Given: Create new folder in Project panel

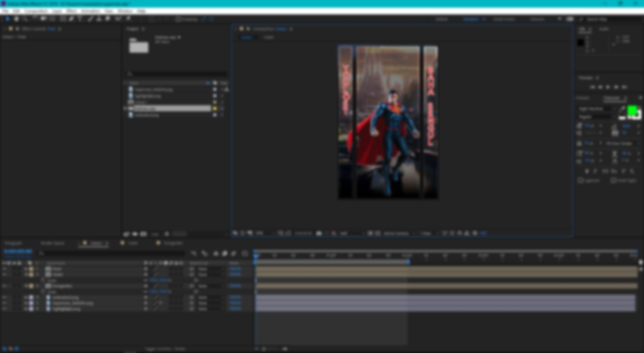Looking at the screenshot, I should click(x=135, y=234).
